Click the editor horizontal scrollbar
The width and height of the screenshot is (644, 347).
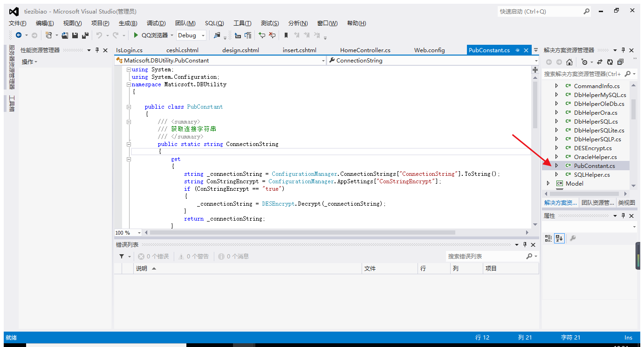pos(302,232)
